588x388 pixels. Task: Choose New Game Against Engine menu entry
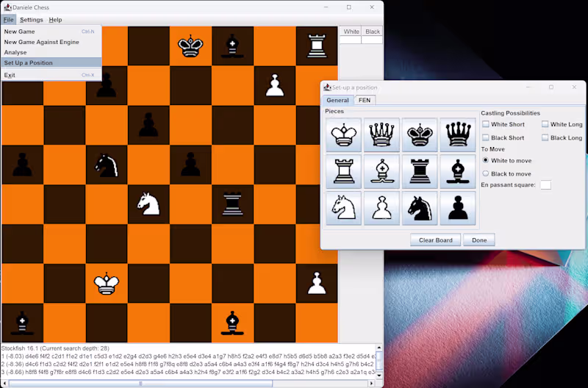(x=51, y=42)
